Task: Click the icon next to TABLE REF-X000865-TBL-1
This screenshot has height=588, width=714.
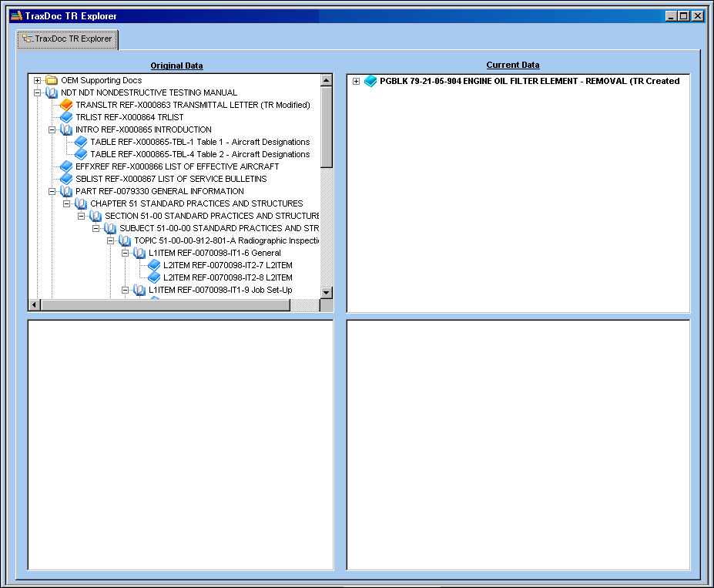Action: (81, 142)
